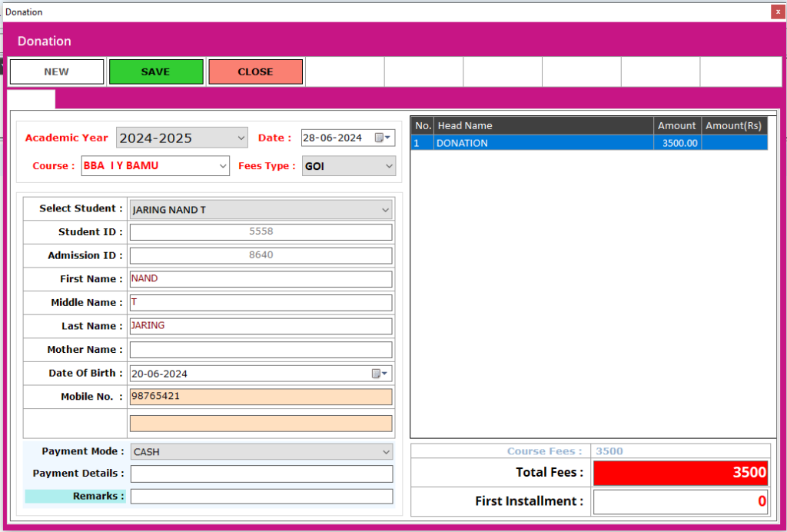Expand the Academic Year dropdown
The height and width of the screenshot is (532, 787).
point(241,138)
